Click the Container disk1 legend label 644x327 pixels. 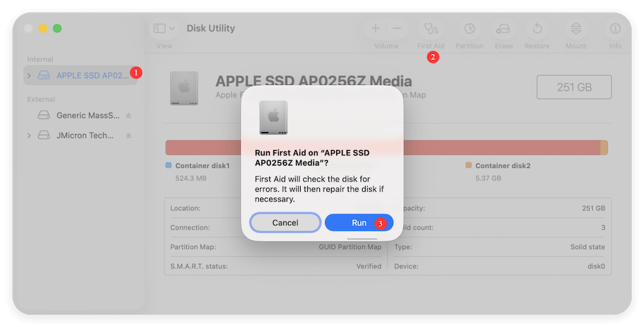(x=202, y=166)
